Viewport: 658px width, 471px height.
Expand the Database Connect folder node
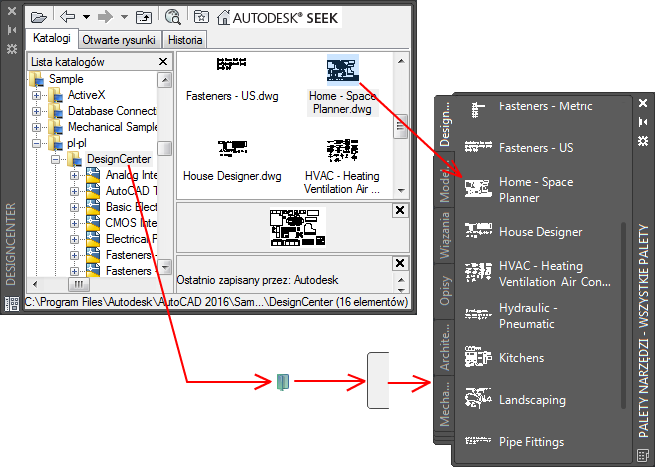[37, 111]
